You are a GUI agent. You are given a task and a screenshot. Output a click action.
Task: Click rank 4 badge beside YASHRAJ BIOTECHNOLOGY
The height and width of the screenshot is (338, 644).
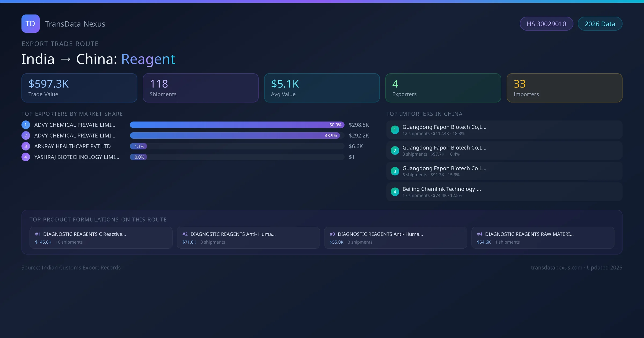[25, 157]
